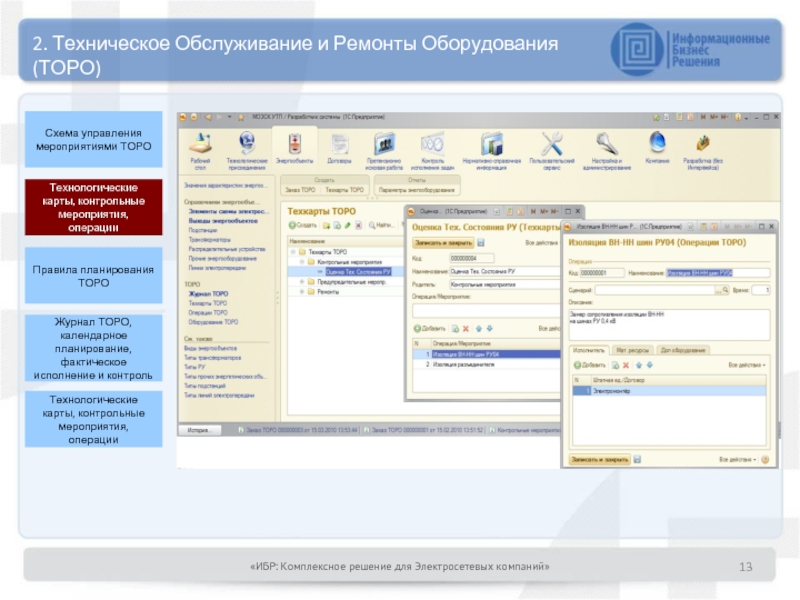
Task: Click move down arrow in Оценка window
Action: (x=490, y=329)
